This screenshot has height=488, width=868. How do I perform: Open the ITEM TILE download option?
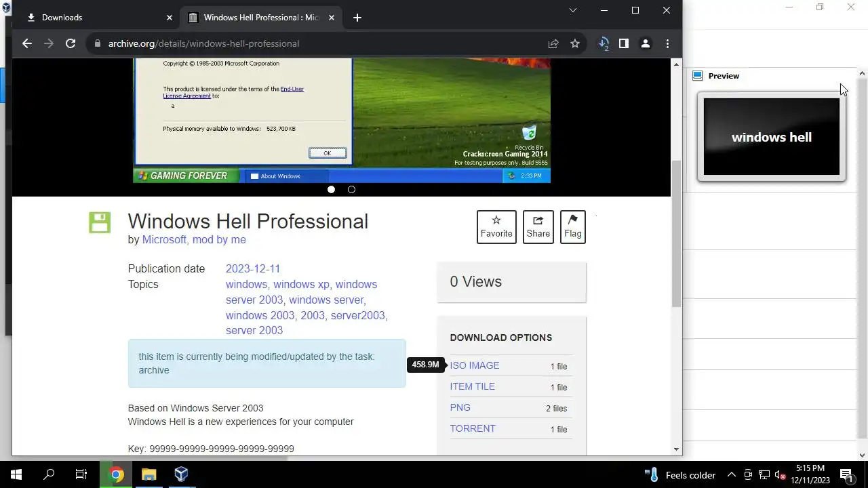click(x=473, y=386)
